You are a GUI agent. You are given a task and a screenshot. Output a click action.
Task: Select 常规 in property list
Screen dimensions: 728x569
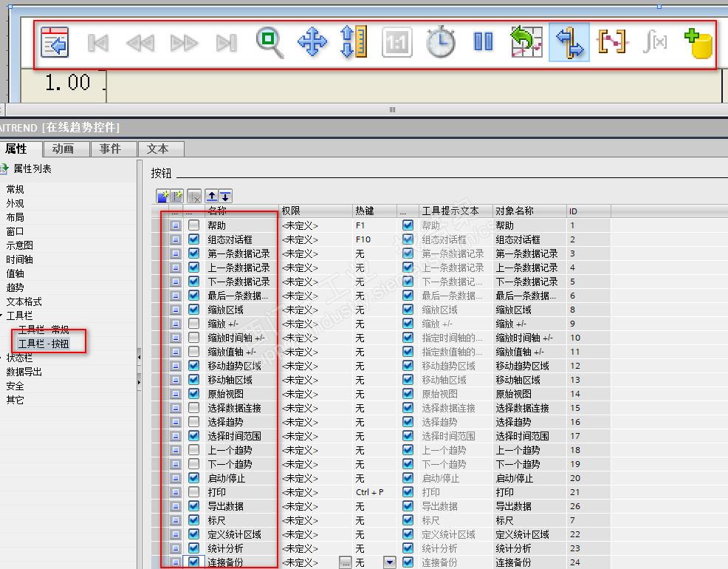pos(15,189)
